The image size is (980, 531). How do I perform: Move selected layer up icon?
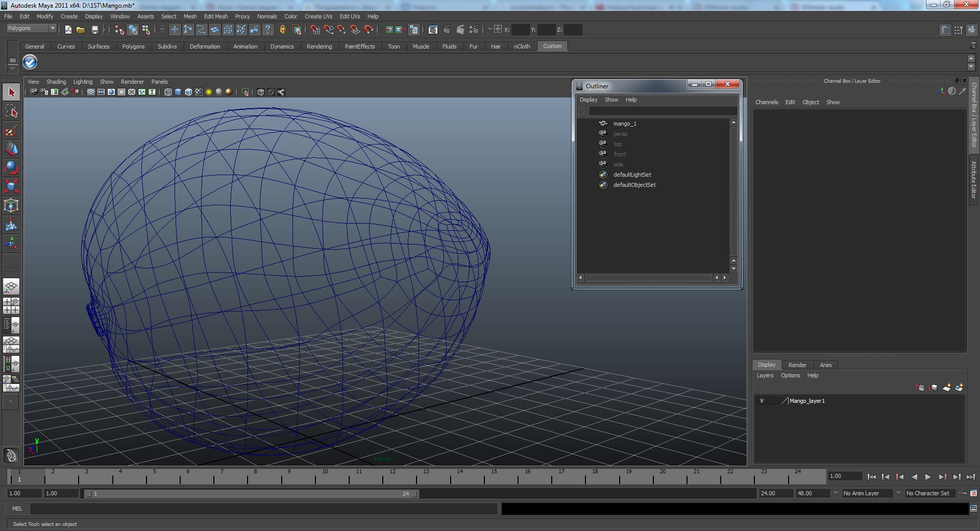[921, 388]
